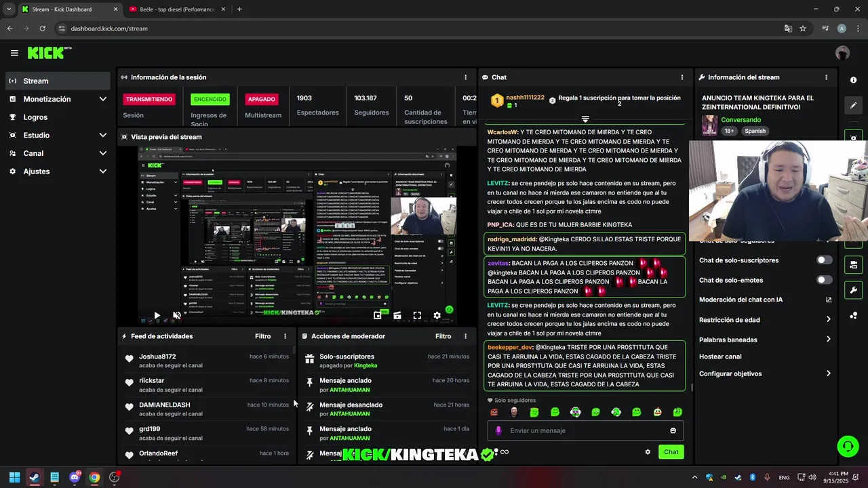Screen dimensions: 868x488
Task: Click the layout icon above the wrench
Action: click(x=853, y=264)
